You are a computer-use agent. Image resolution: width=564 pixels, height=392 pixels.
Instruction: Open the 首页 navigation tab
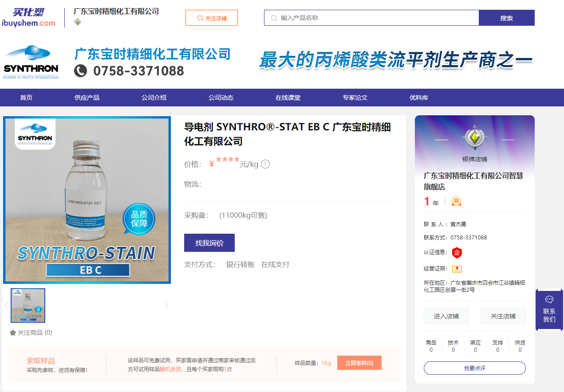click(x=26, y=98)
